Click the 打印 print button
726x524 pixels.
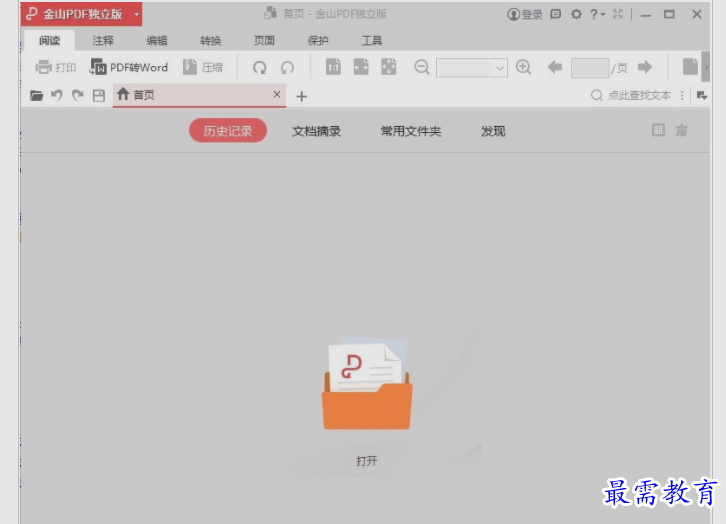pos(56,68)
